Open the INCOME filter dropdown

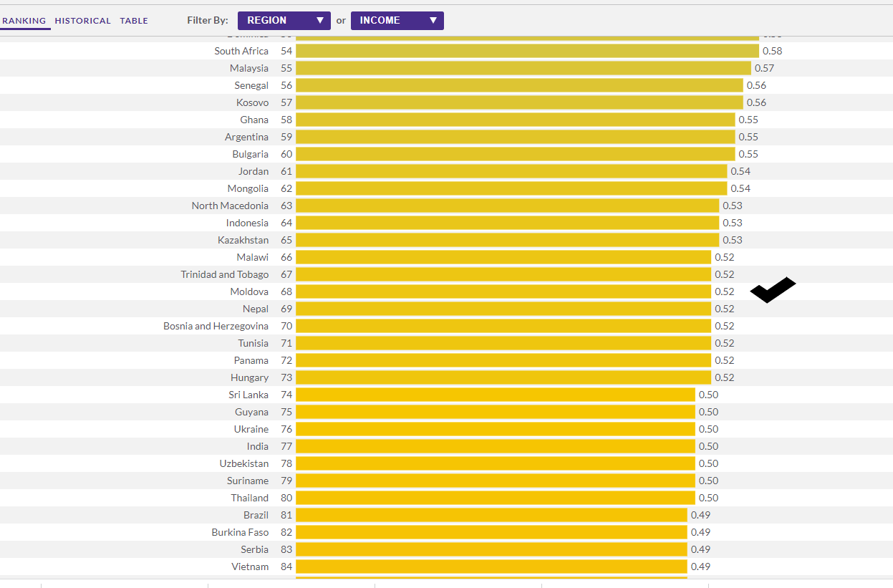point(397,21)
